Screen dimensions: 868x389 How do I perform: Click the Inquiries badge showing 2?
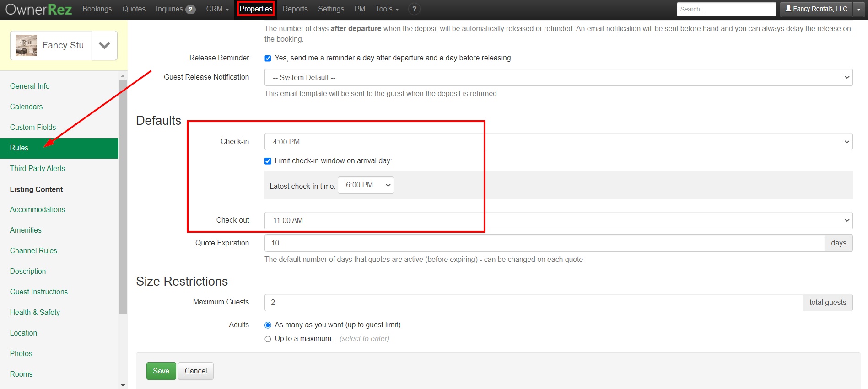click(x=190, y=10)
